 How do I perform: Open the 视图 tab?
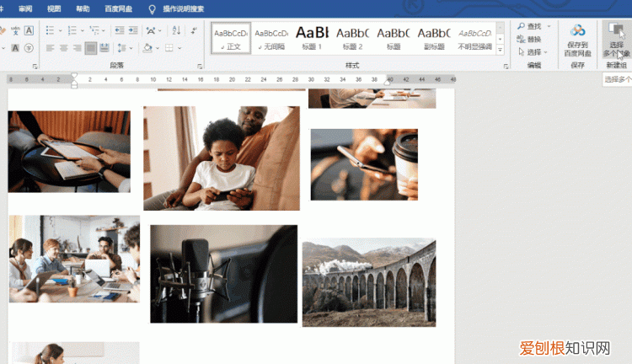click(54, 8)
